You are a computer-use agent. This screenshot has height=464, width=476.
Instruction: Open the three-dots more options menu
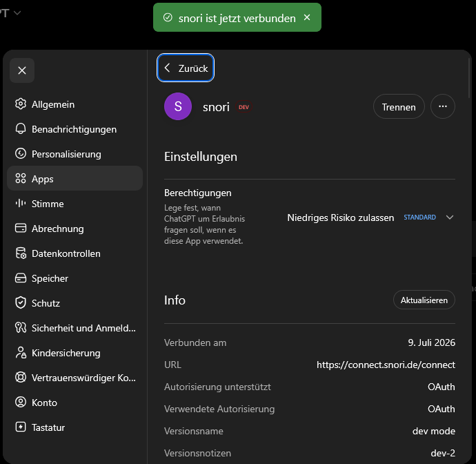443,106
